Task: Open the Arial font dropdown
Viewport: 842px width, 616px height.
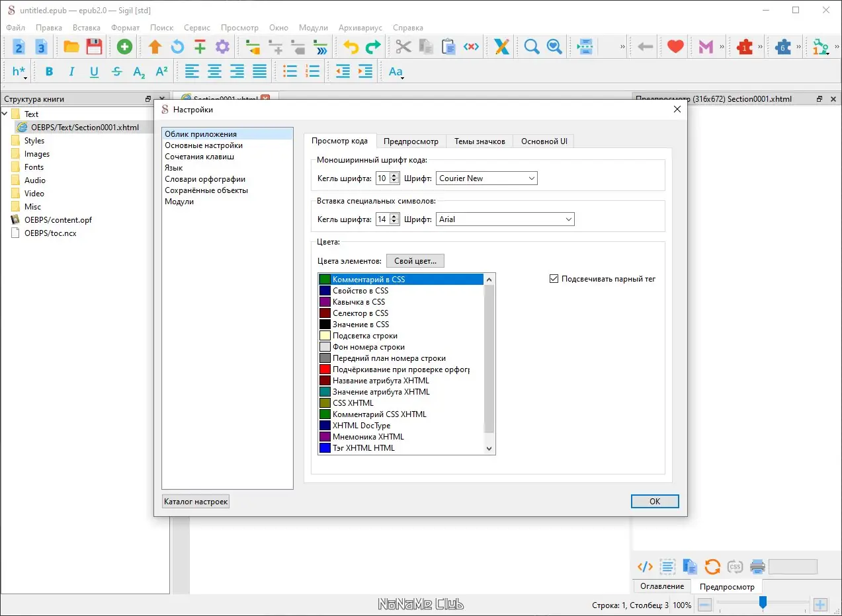Action: pos(505,219)
